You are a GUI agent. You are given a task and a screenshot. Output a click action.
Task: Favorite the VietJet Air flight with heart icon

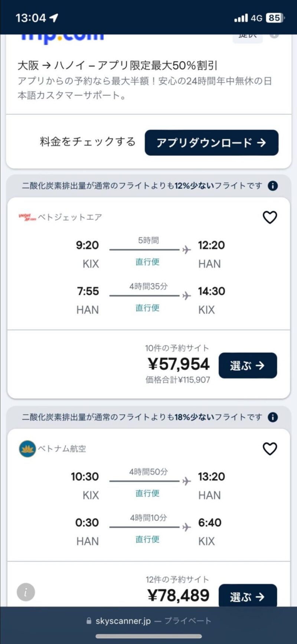(270, 218)
